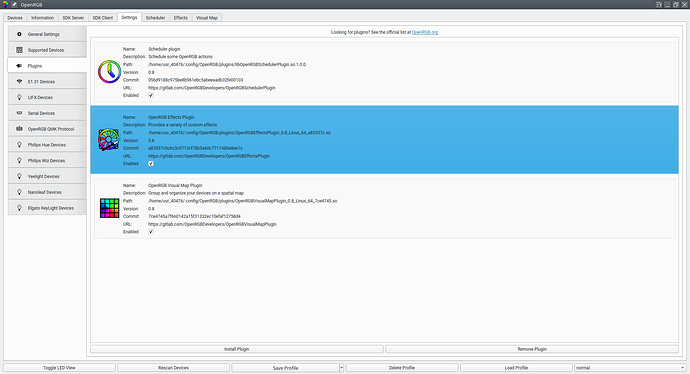This screenshot has width=690, height=374.
Task: Click the Philips Wiz Devices bulb icon
Action: pos(19,161)
